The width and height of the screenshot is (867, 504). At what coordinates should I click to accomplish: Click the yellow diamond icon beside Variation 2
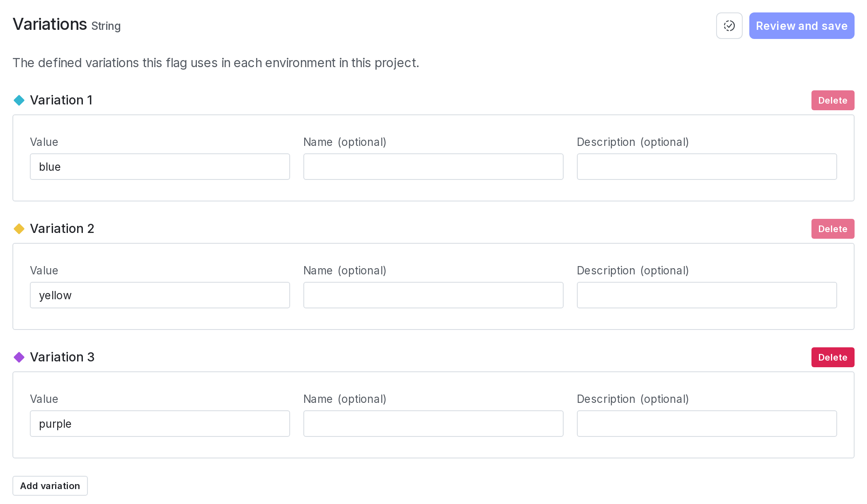pos(19,229)
